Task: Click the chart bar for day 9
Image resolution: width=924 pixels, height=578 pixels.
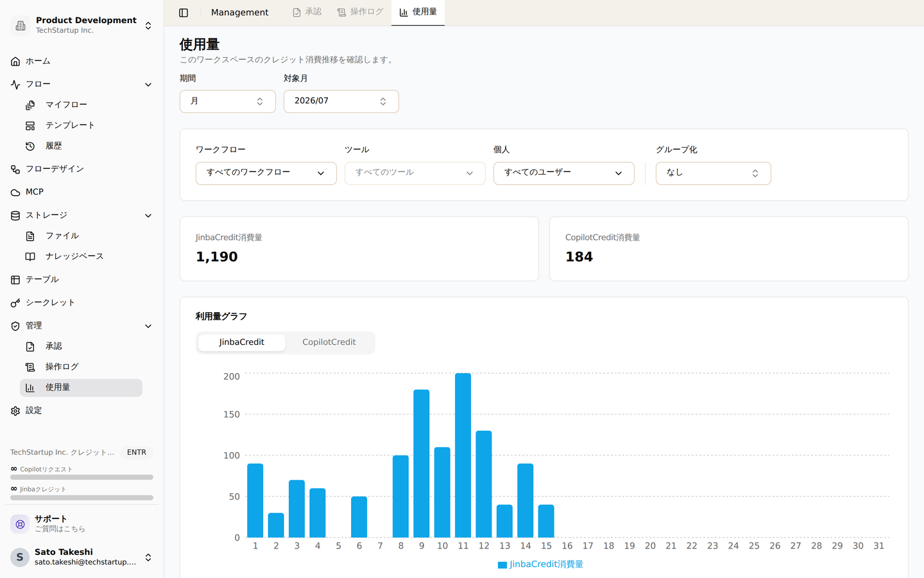Action: coord(422,464)
